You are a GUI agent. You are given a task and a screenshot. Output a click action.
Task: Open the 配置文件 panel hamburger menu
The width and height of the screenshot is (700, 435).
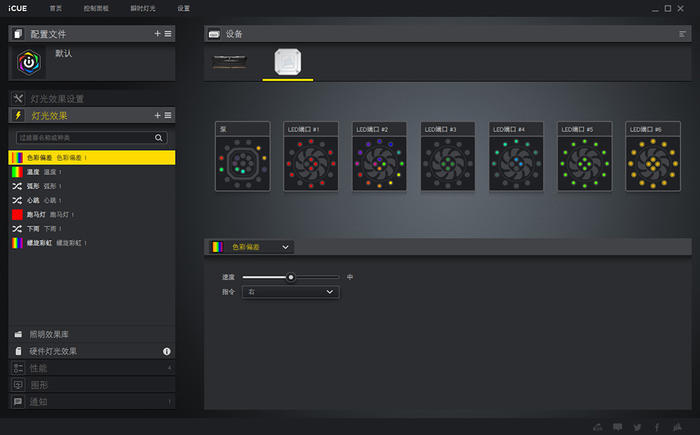(168, 33)
